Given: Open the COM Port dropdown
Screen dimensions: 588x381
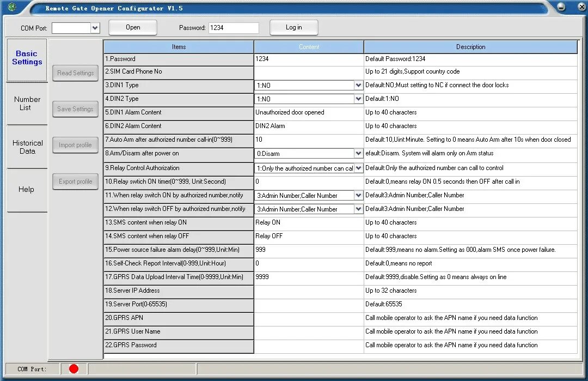Looking at the screenshot, I should point(95,28).
